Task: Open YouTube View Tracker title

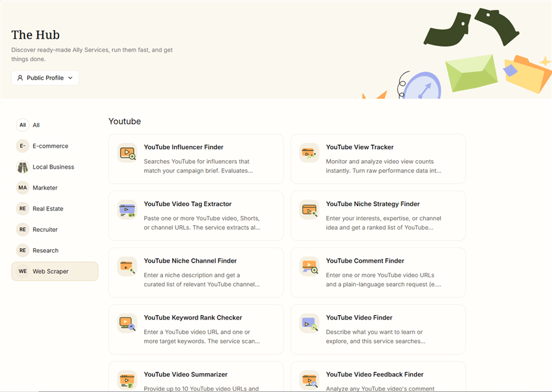Action: (x=359, y=147)
